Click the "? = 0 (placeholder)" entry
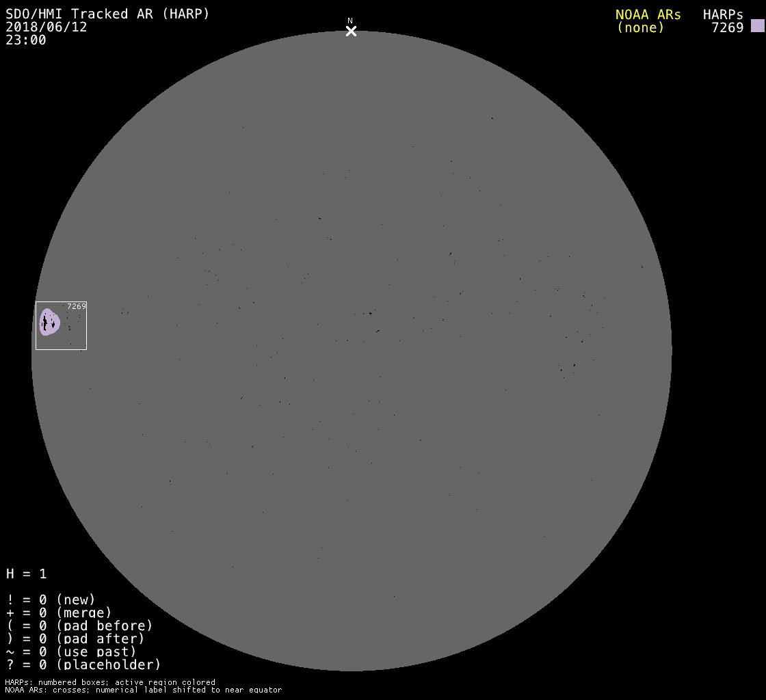 click(83, 664)
